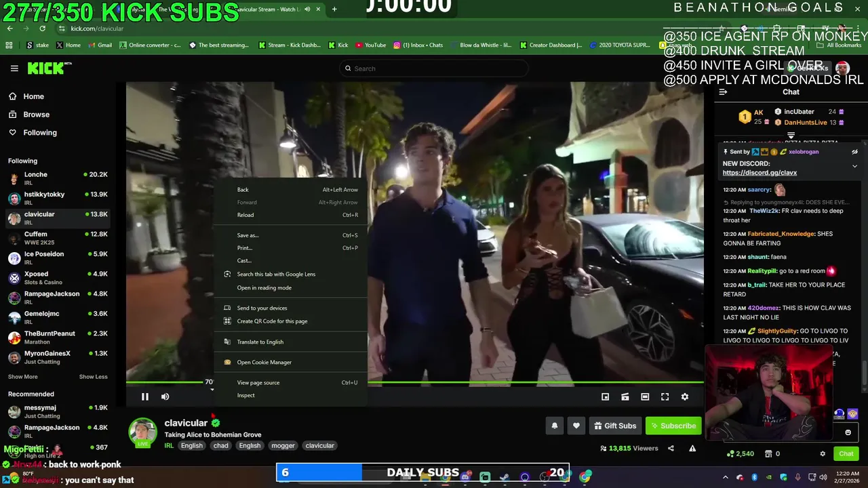
Task: Expand the gift leaderboard below AK
Action: point(791,136)
